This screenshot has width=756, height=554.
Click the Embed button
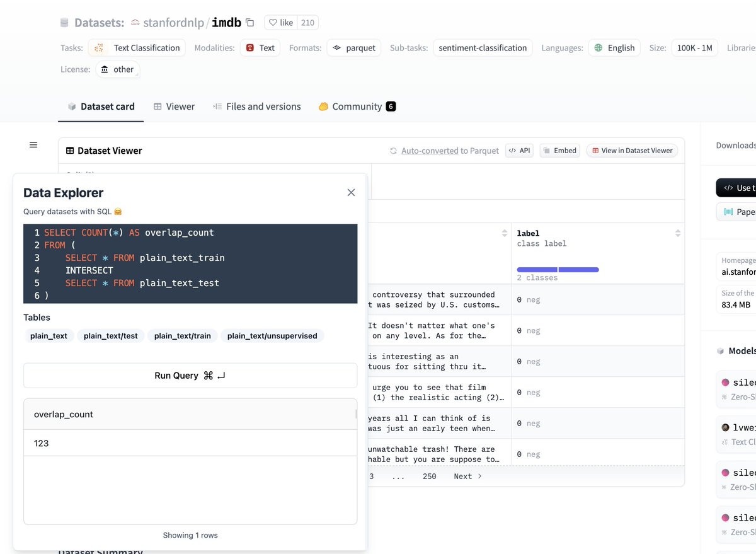click(x=559, y=151)
